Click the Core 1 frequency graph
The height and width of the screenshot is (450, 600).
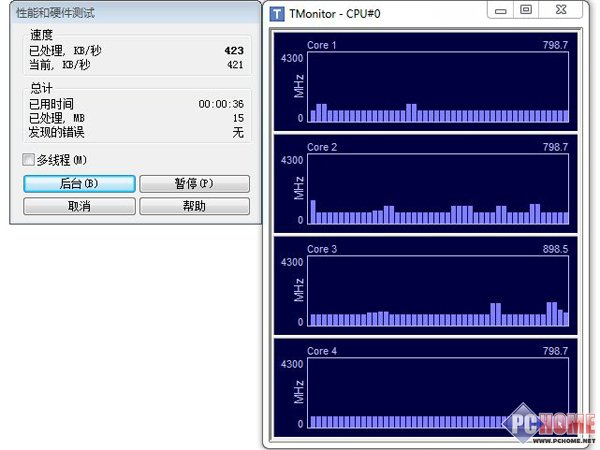tap(438, 87)
